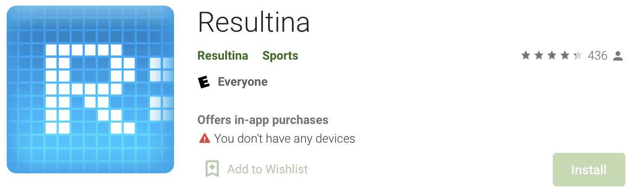Click the second rating star
The image size is (644, 192).
pos(539,56)
